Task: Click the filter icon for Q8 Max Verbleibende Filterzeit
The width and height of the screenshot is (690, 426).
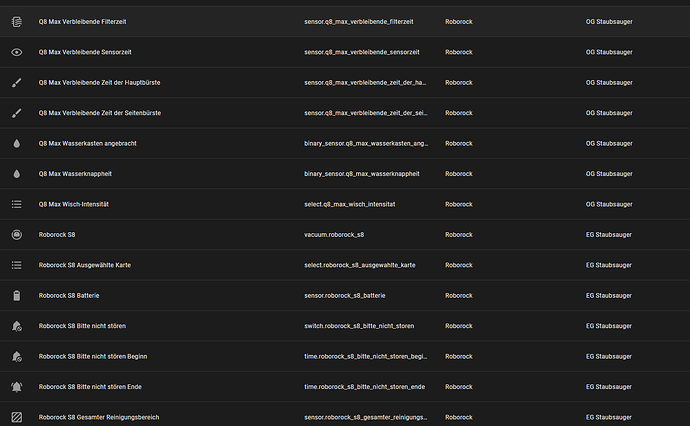Action: click(17, 22)
